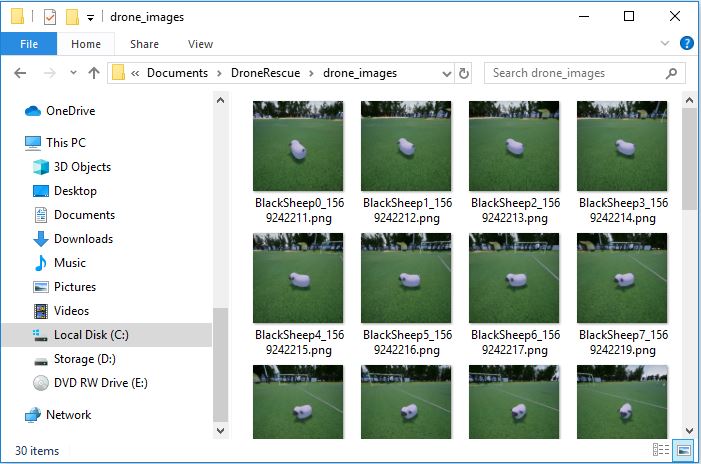701x464 pixels.
Task: Select the BlackSheep4_1569242215.png thumbnail
Action: (298, 278)
